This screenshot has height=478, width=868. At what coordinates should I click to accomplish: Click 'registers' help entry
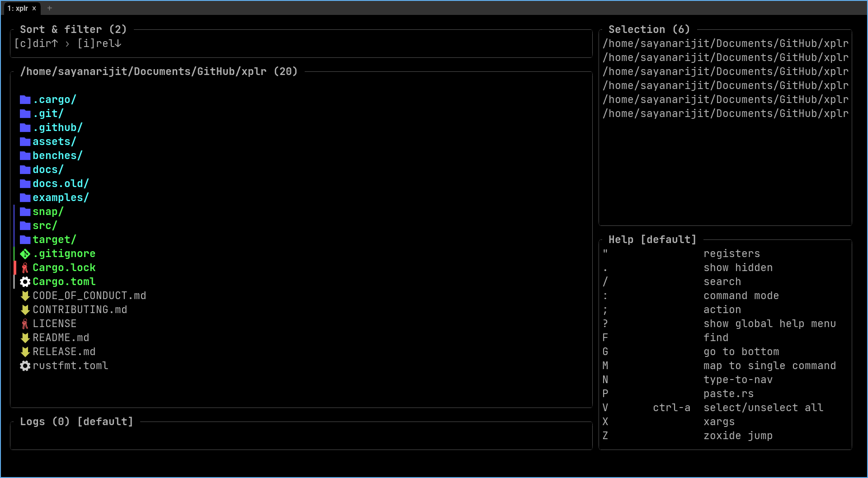pyautogui.click(x=732, y=254)
